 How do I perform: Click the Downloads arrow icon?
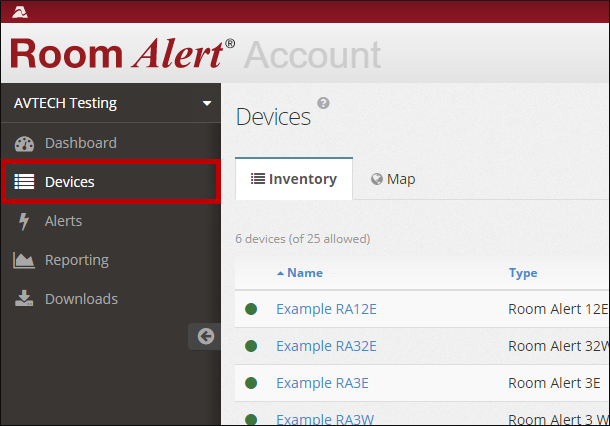[24, 299]
